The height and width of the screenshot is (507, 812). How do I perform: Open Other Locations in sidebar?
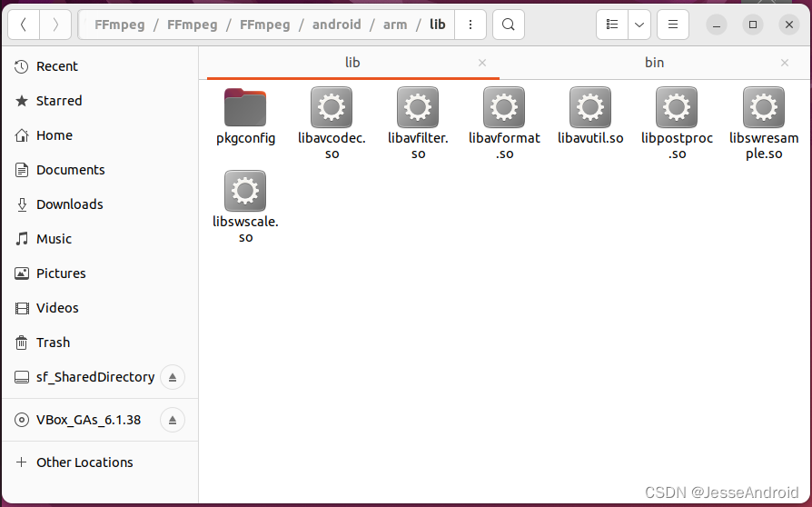100,462
